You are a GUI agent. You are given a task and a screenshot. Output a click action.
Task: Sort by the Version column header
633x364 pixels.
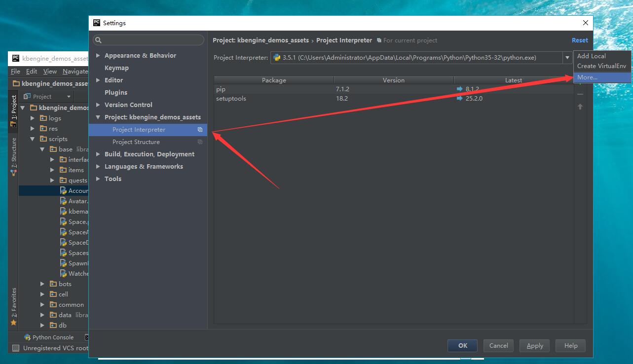pos(394,80)
